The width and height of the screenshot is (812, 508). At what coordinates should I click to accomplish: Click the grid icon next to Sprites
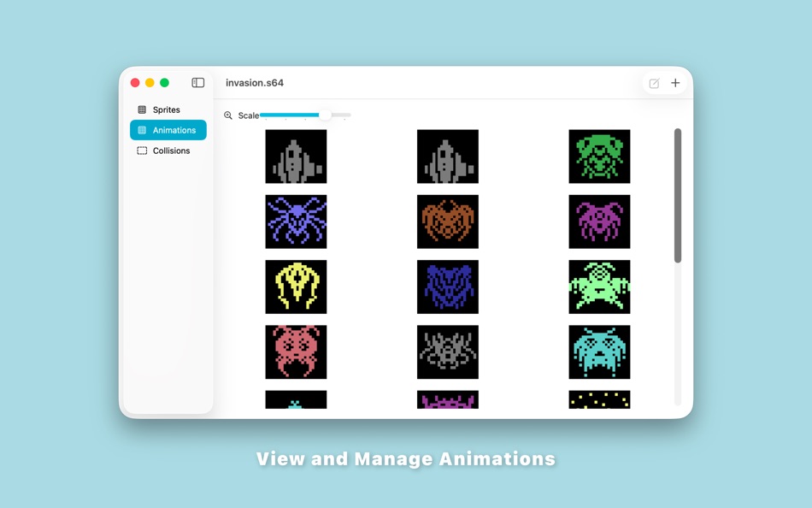click(142, 109)
